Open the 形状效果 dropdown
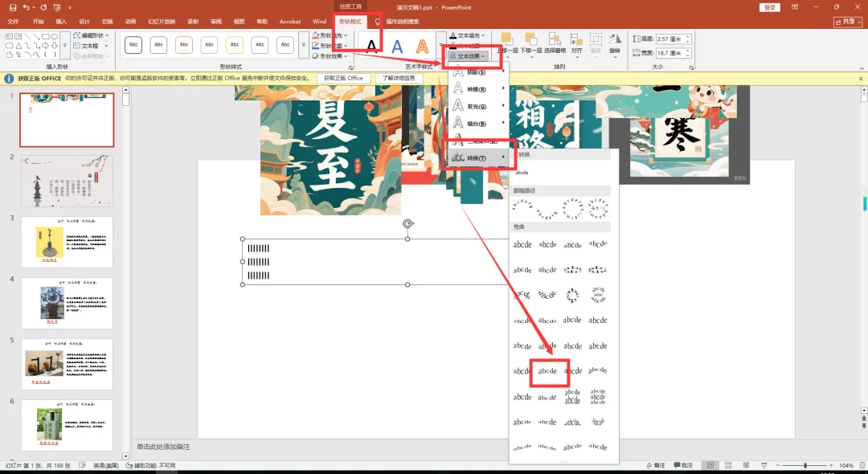The image size is (868, 474). [330, 56]
